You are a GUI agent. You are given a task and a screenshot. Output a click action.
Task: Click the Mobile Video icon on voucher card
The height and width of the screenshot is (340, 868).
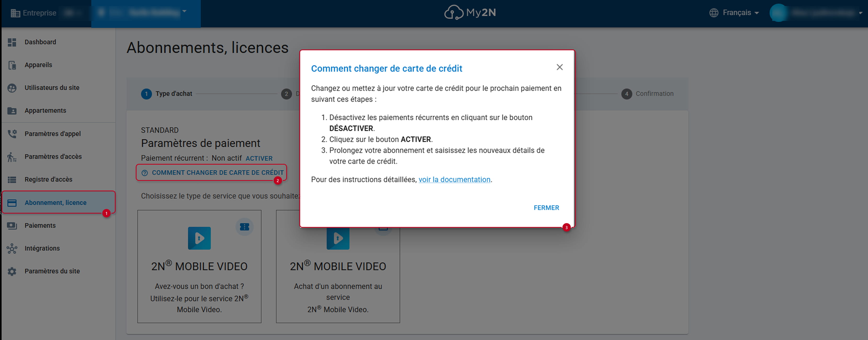click(199, 238)
